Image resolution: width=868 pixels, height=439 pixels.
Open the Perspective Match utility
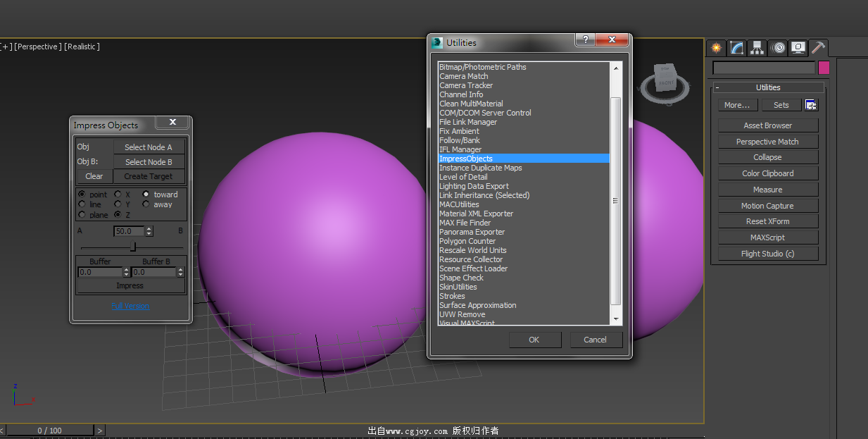click(x=768, y=142)
